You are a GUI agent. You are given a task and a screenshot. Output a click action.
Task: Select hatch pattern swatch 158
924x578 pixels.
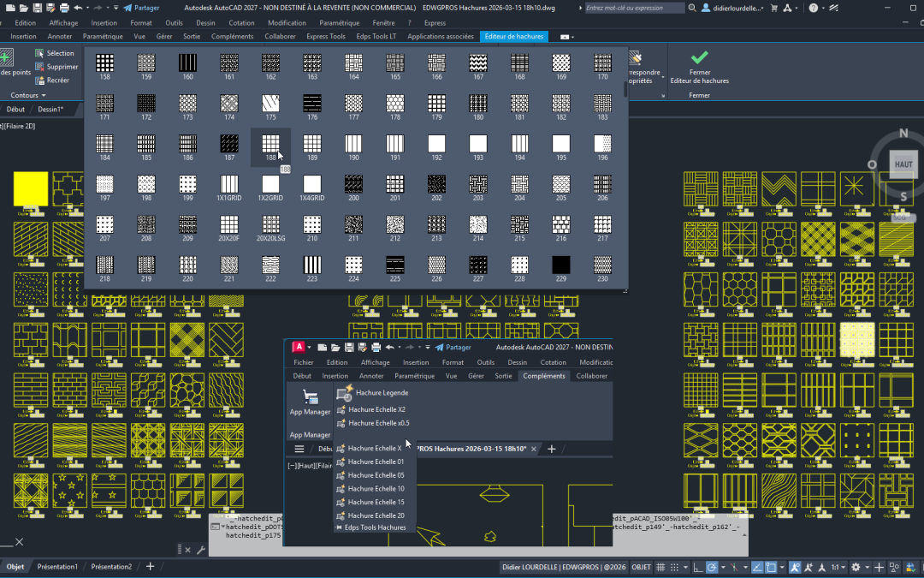pos(105,63)
